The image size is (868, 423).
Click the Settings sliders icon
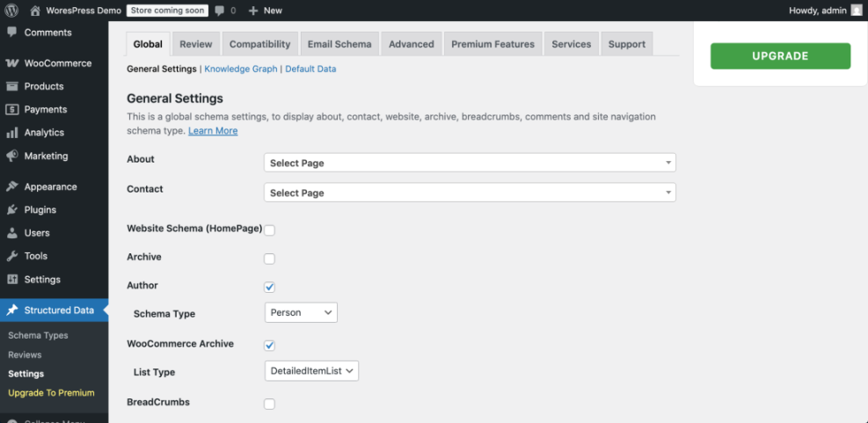coord(11,280)
